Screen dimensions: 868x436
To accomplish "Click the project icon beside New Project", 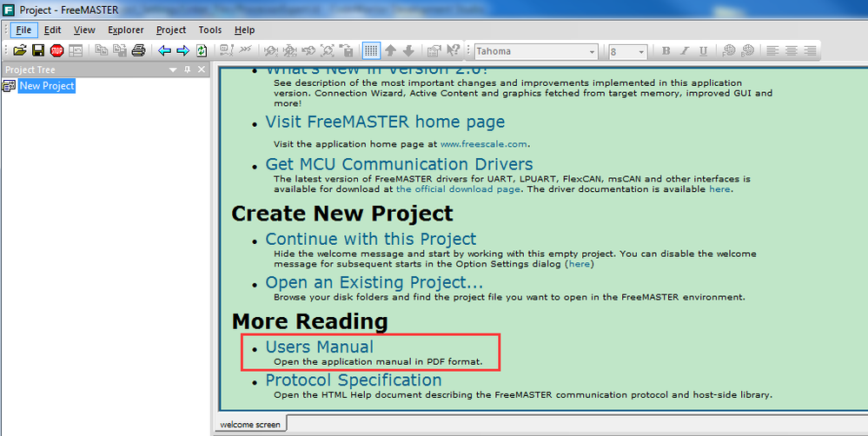I will pos(9,86).
